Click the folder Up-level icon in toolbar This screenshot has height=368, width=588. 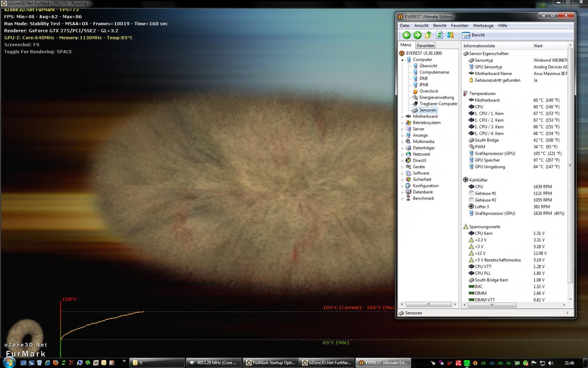click(x=428, y=35)
